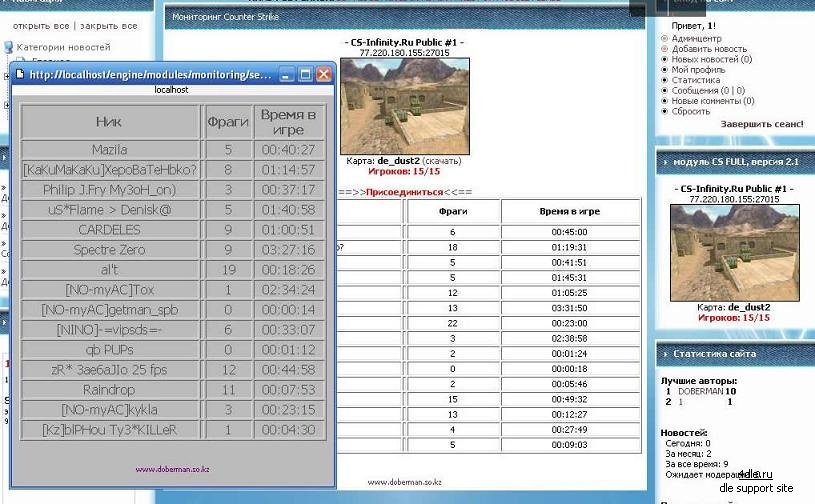Open Новые комменты (0) link

click(x=713, y=101)
